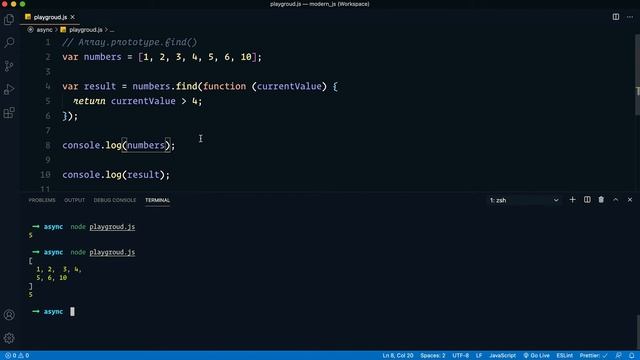640x360 pixels.
Task: Click the word numbers in console.log line 8
Action: (x=146, y=145)
